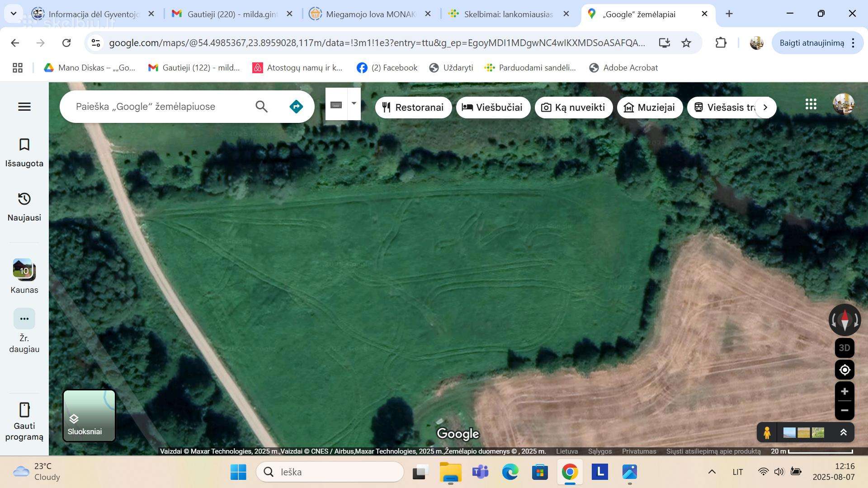This screenshot has width=868, height=488.
Task: Click the install app icon in address bar
Action: pos(664,43)
